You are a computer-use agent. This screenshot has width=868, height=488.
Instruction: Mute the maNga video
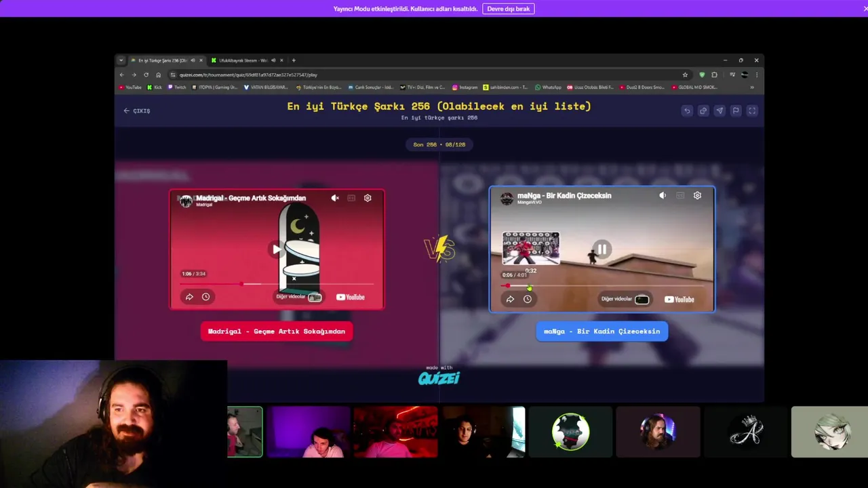click(663, 195)
